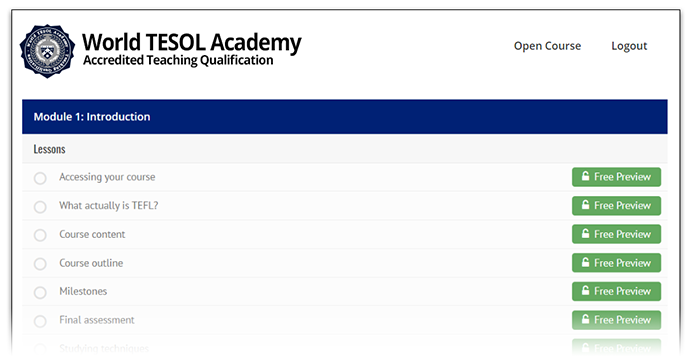
Task: Click the unlock icon in Course outline row
Action: pos(585,262)
